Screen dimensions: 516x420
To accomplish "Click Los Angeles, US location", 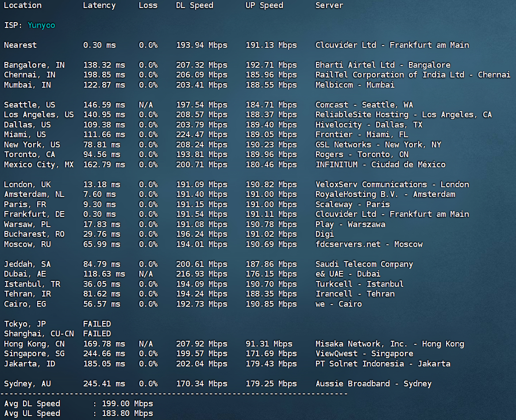I will (x=39, y=115).
